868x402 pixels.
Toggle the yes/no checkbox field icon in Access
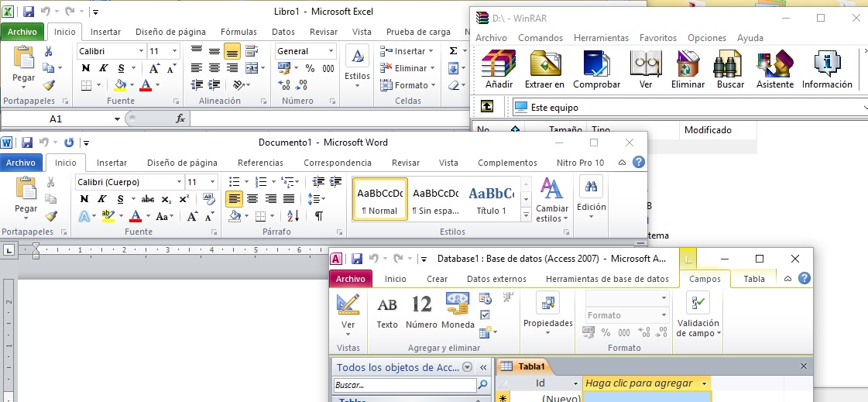[485, 314]
